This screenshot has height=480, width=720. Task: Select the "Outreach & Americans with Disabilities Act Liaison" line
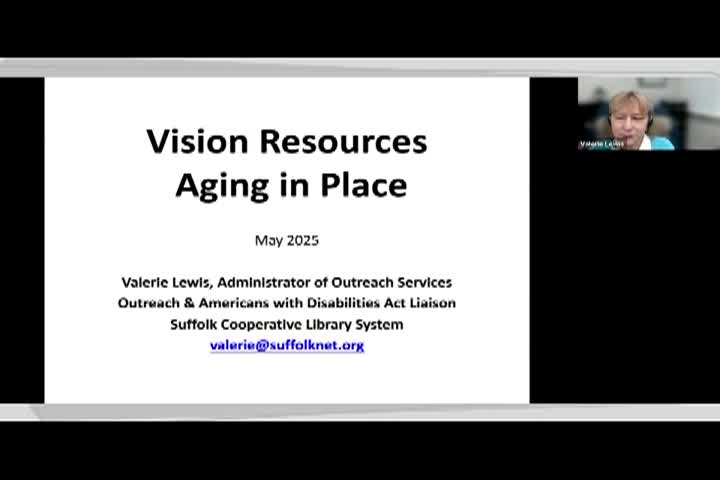pos(287,303)
